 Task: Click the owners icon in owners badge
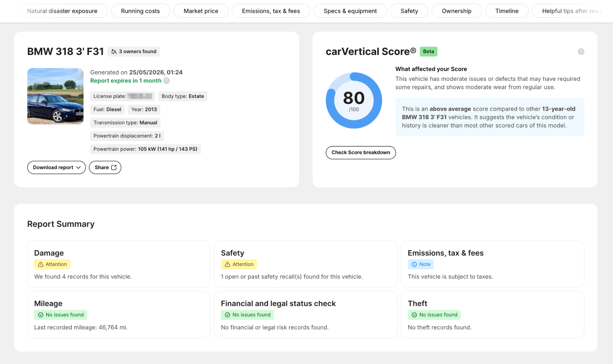click(114, 52)
